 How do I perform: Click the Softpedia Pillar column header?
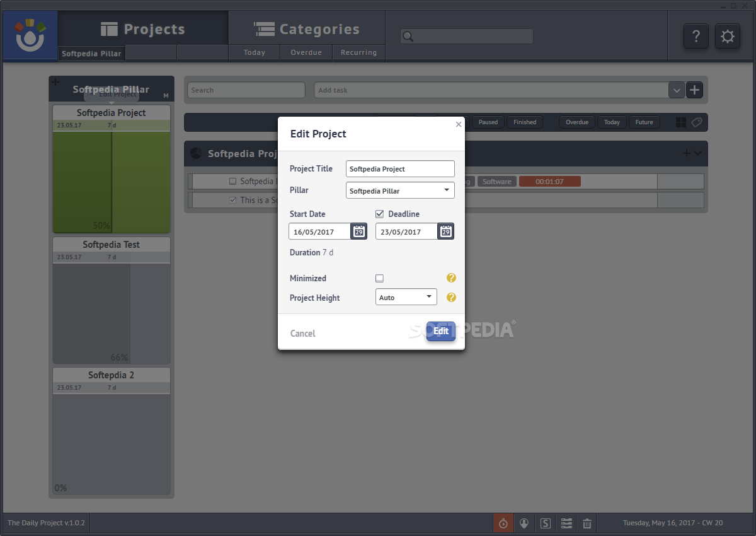pyautogui.click(x=112, y=89)
